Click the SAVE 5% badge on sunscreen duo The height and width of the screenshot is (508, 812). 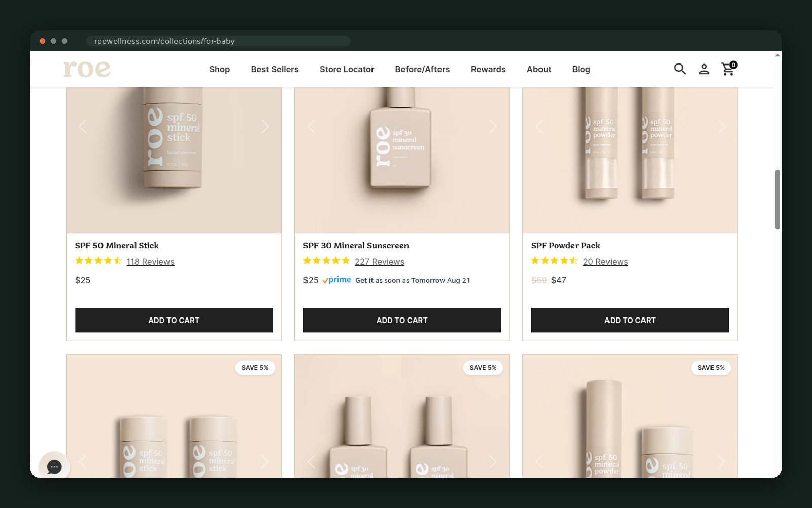(x=483, y=368)
